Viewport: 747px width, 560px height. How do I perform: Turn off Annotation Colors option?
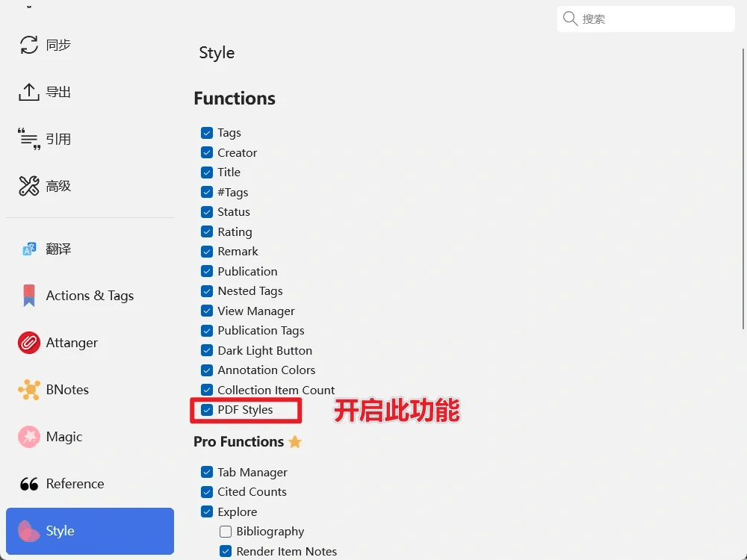207,370
